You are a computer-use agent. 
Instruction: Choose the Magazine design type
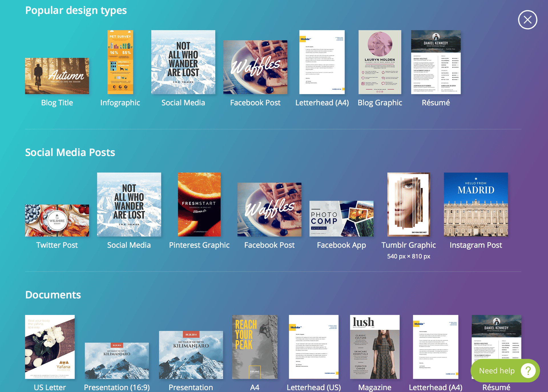point(375,347)
